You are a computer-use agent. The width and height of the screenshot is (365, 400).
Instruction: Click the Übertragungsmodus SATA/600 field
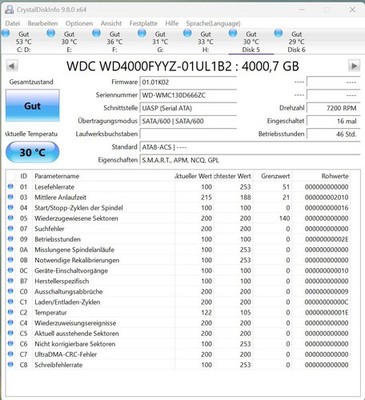[188, 121]
